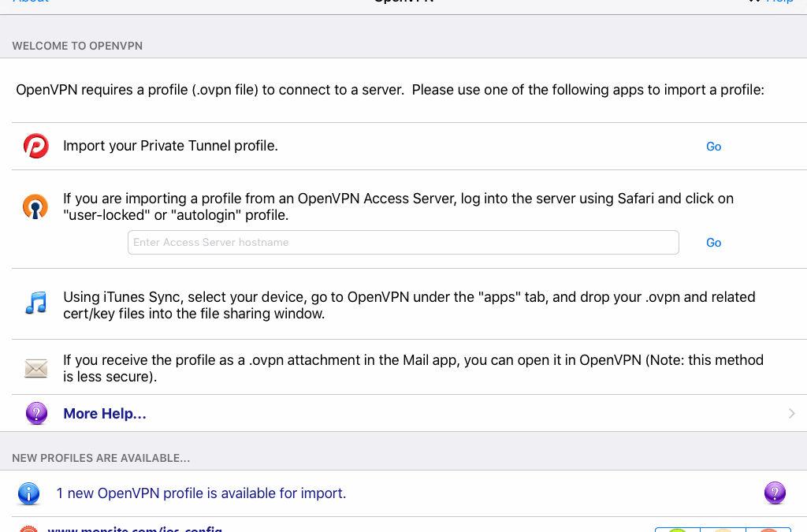Select '1 new OpenVPN profile is available for import.'
Viewport: 807px width, 532px height.
pyautogui.click(x=201, y=493)
